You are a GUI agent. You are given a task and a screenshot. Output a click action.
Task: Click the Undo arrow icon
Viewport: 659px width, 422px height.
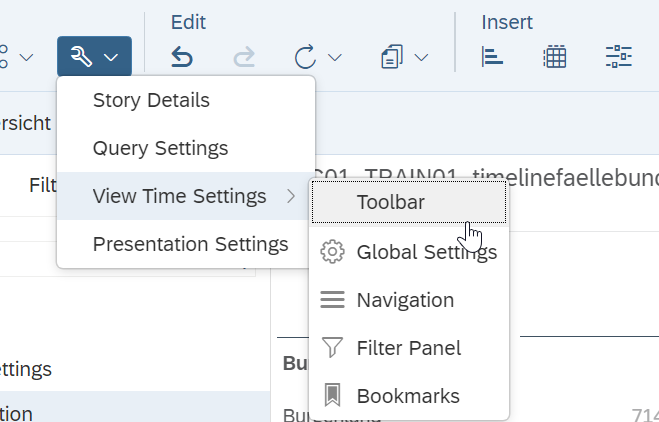[x=182, y=57]
